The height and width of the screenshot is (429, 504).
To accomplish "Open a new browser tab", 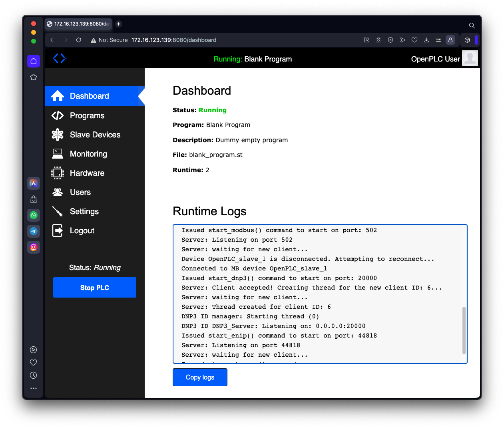I will tap(119, 24).
